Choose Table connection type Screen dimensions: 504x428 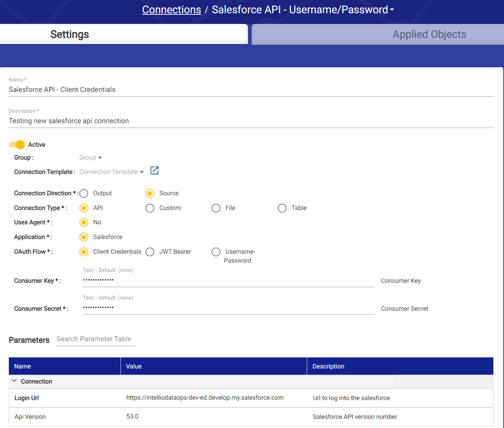(282, 208)
